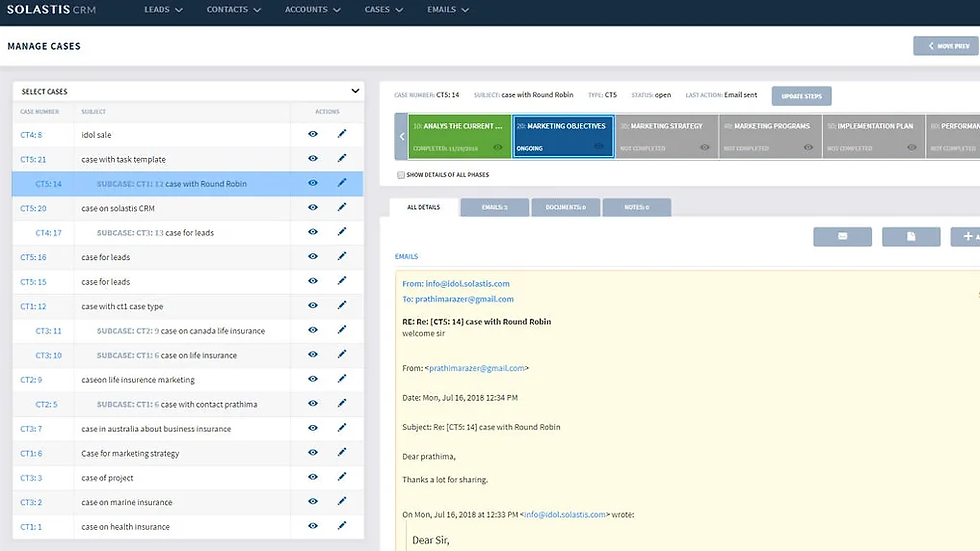Select the Marketing Objectives phase
The image size is (980, 551).
point(563,136)
